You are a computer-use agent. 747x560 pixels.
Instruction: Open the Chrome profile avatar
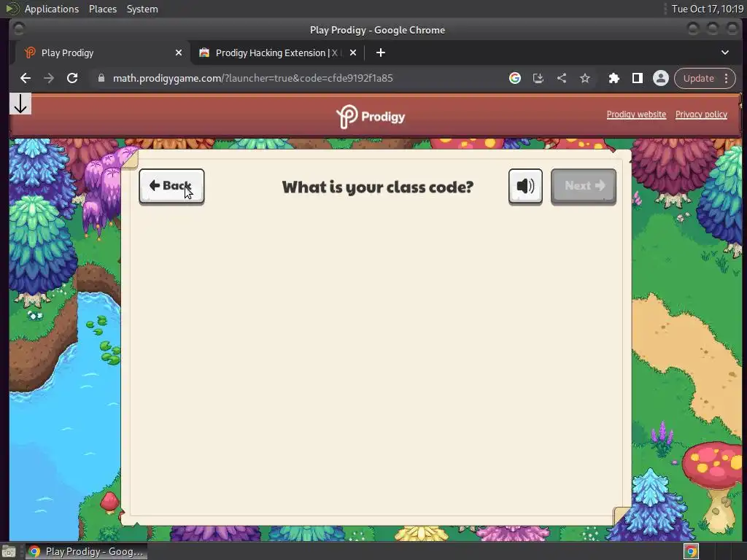click(661, 78)
